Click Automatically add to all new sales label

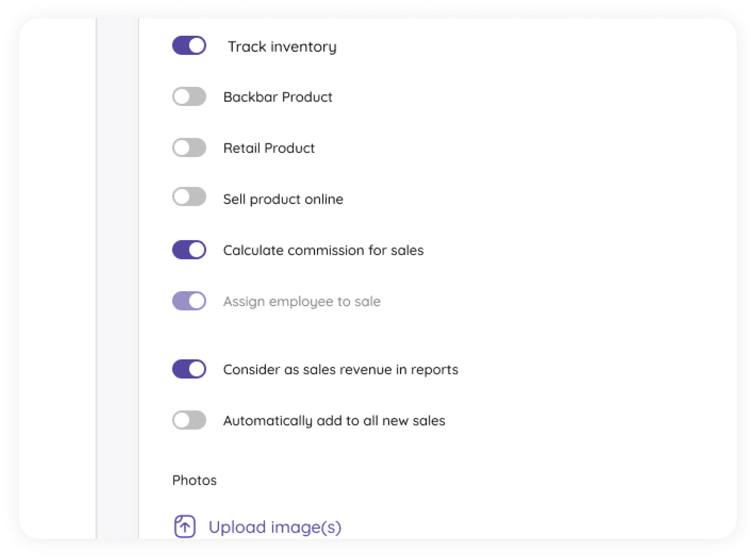coord(334,421)
